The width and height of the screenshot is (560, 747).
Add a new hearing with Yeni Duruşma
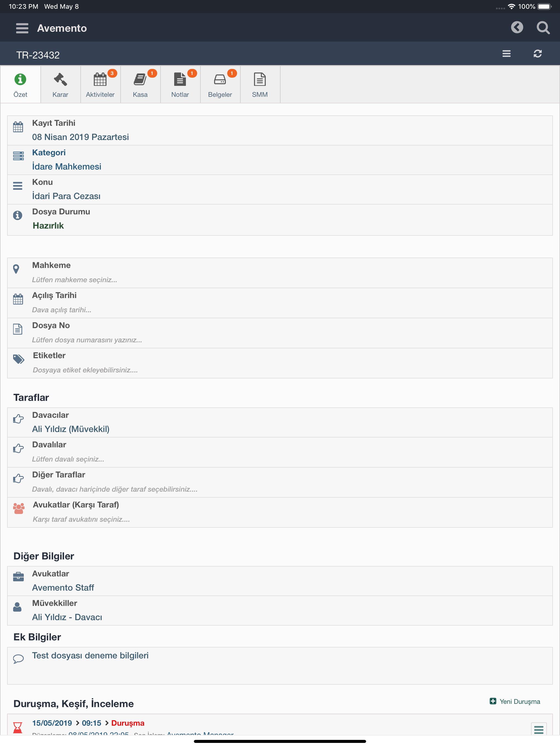(x=515, y=701)
